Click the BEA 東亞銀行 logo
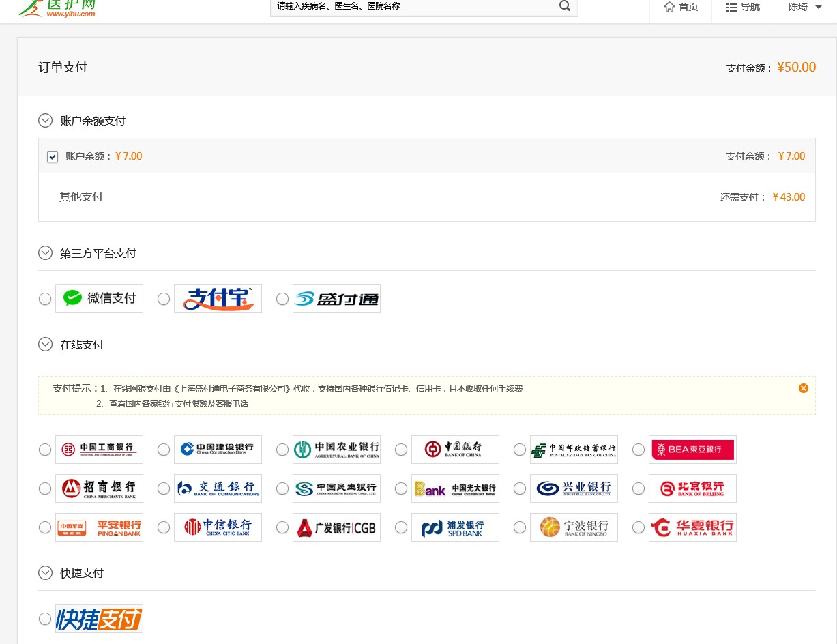 click(692, 450)
